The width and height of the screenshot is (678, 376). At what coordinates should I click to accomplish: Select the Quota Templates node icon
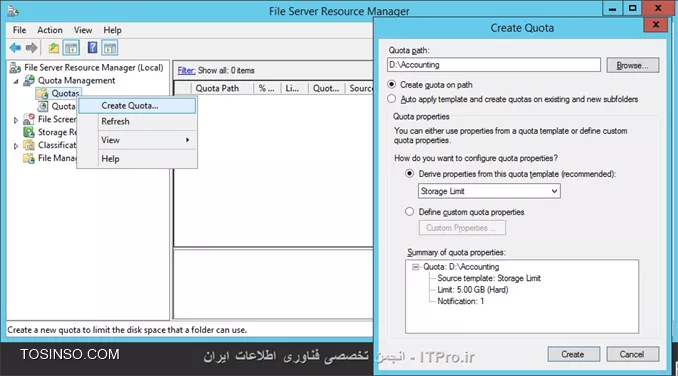(x=42, y=106)
